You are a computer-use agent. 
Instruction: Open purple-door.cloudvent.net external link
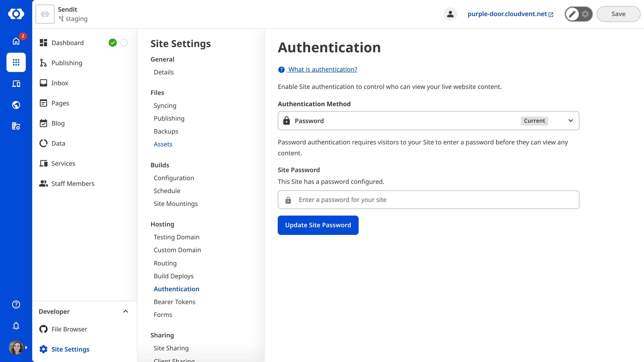[x=510, y=14]
